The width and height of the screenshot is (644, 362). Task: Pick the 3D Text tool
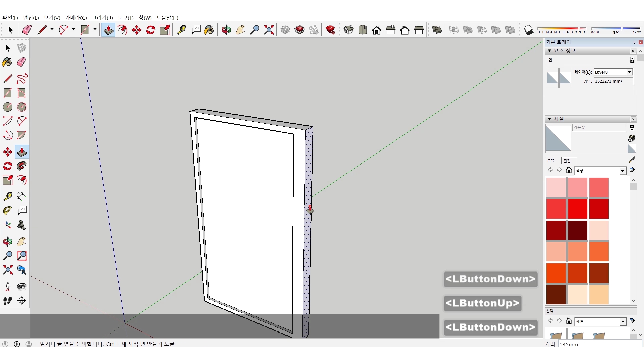(21, 225)
